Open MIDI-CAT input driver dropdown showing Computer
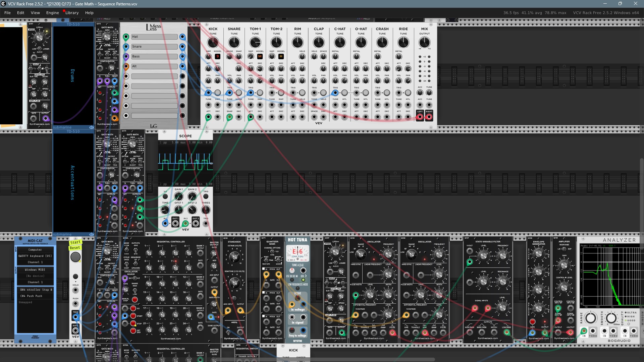Image resolution: width=644 pixels, height=362 pixels. coord(35,250)
